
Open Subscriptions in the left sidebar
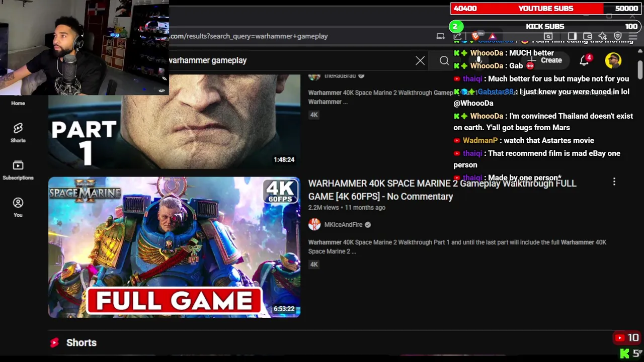coord(18,170)
